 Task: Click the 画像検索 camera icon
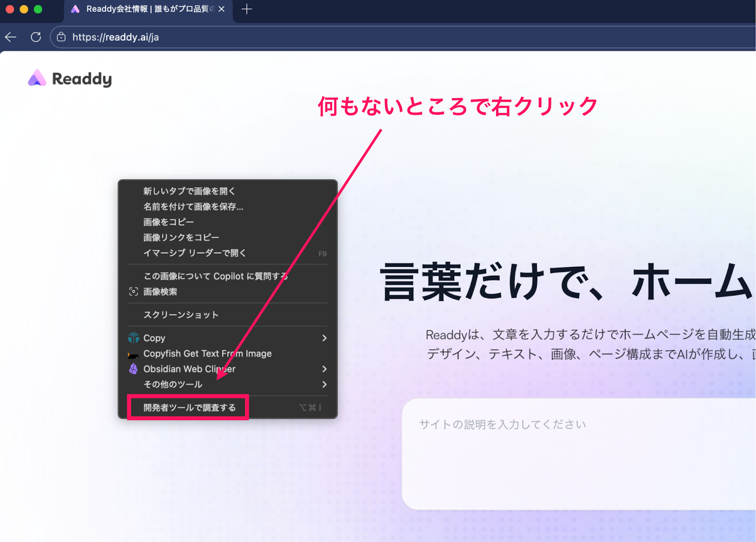coord(133,292)
